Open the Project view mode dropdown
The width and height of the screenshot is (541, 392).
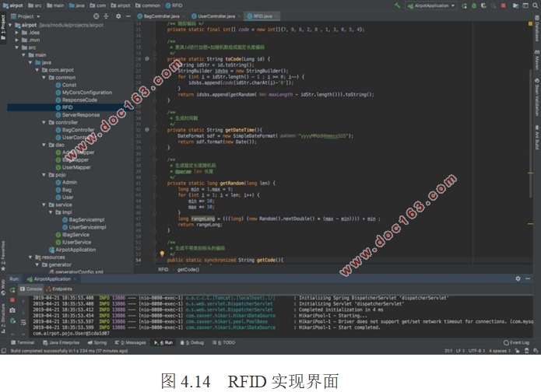pos(26,16)
